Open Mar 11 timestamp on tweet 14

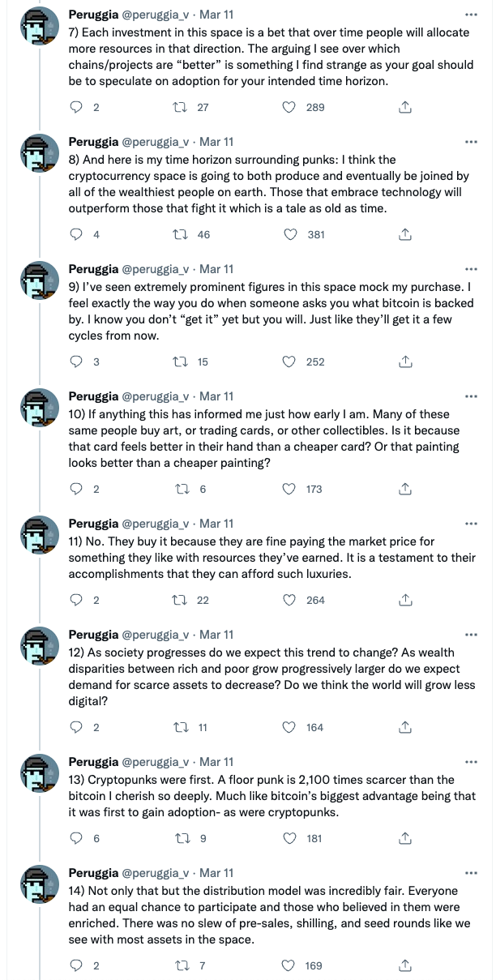(x=216, y=873)
